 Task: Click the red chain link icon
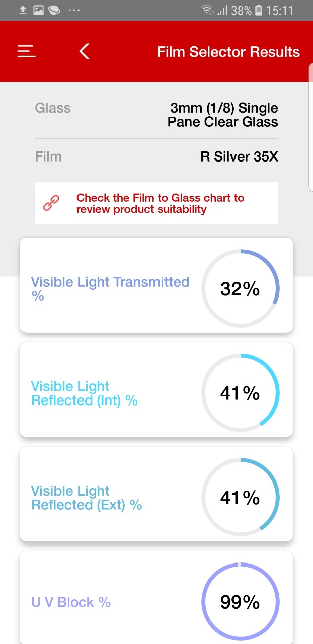pos(51,203)
